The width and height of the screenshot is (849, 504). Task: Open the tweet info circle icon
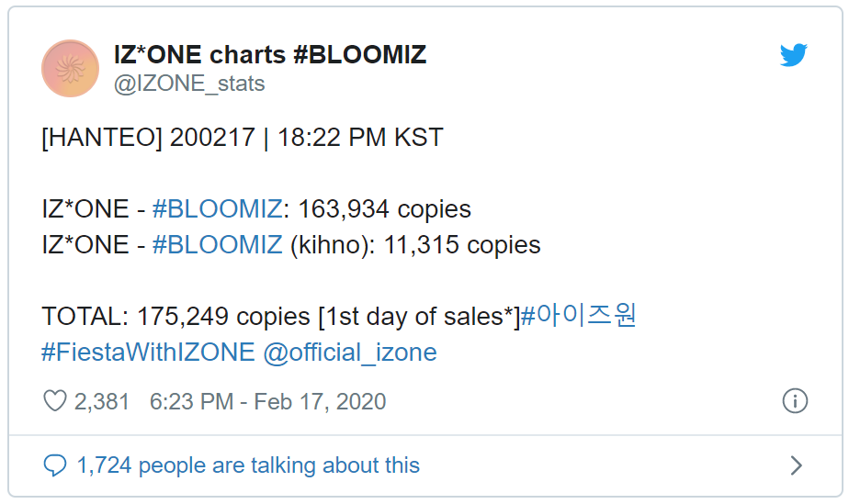pyautogui.click(x=795, y=401)
